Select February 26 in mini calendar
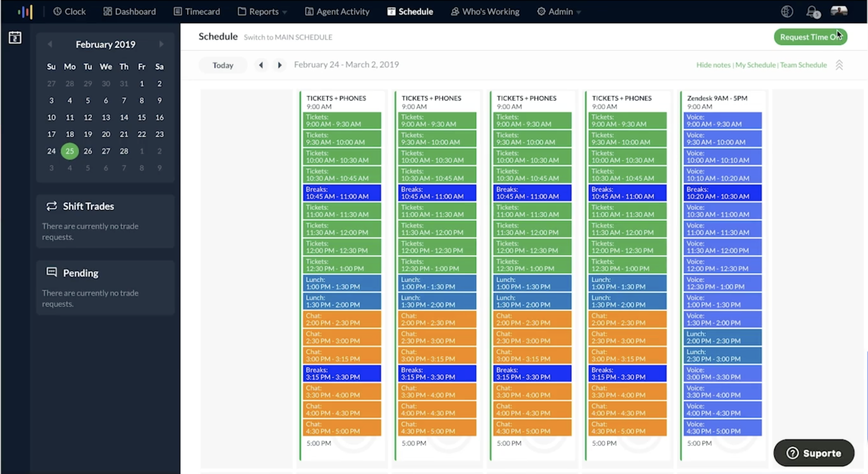This screenshot has width=868, height=474. (88, 151)
